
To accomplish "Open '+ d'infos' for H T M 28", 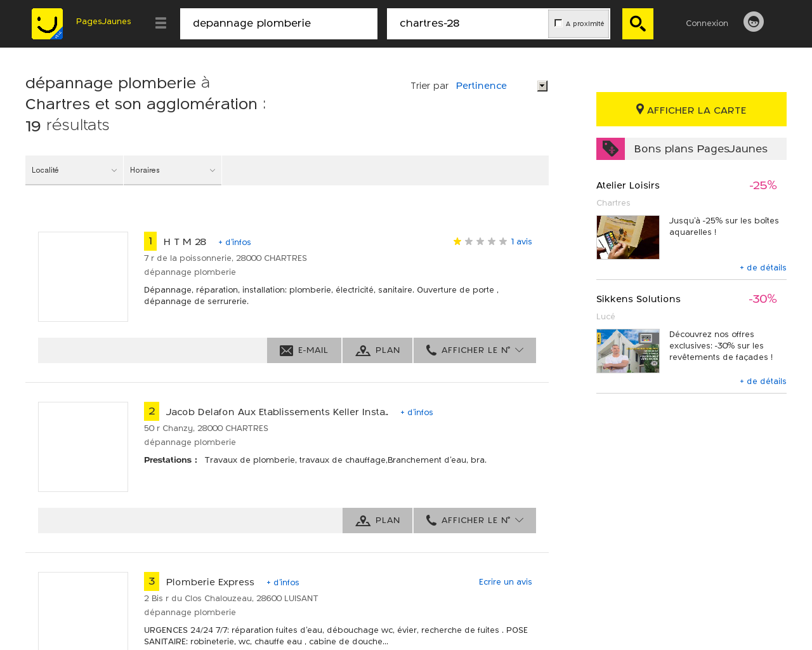I will pos(235,242).
